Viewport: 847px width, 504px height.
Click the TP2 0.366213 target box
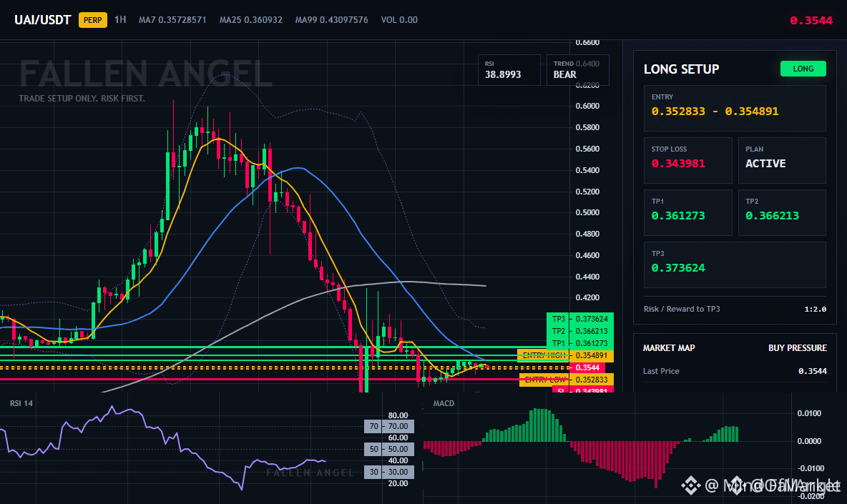[782, 212]
